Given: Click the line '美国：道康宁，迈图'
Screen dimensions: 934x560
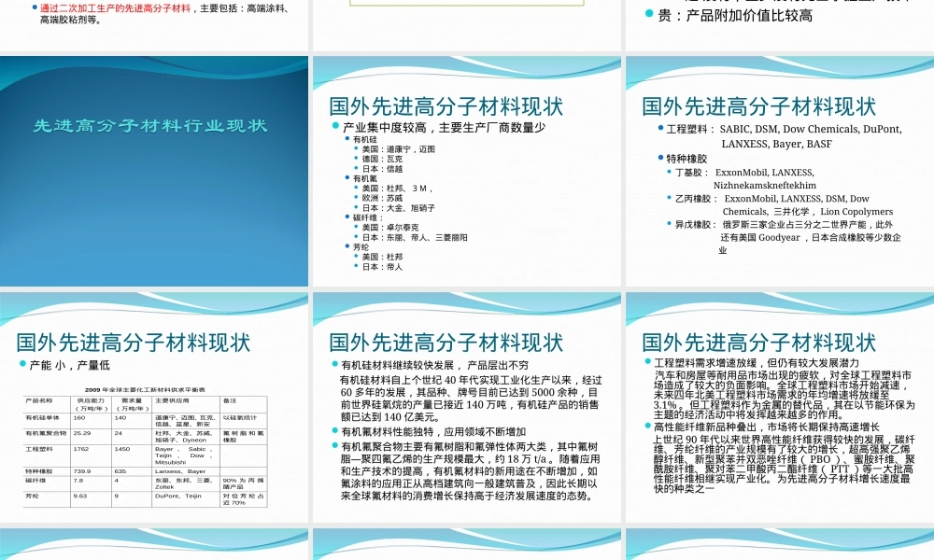Looking at the screenshot, I should click(x=398, y=149).
